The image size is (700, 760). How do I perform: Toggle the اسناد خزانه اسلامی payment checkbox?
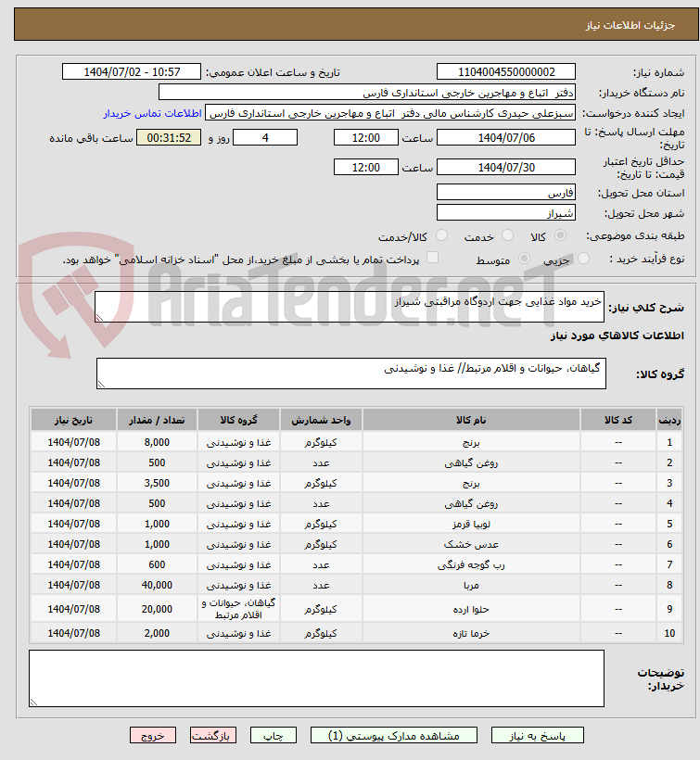(432, 258)
